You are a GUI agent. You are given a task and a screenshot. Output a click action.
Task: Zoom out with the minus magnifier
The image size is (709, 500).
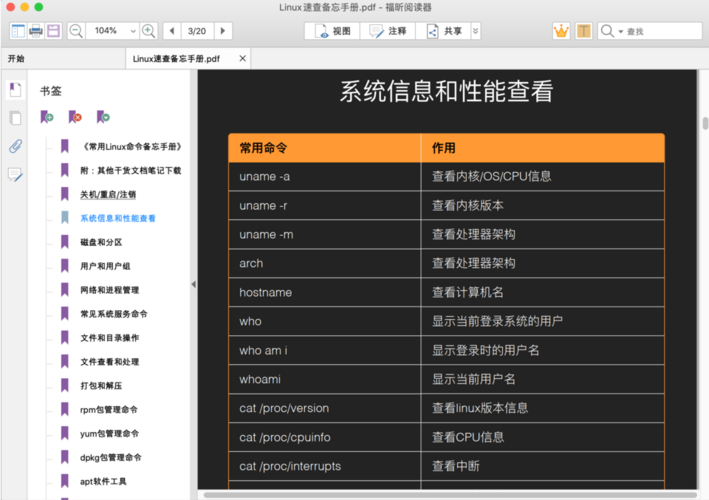coord(76,31)
